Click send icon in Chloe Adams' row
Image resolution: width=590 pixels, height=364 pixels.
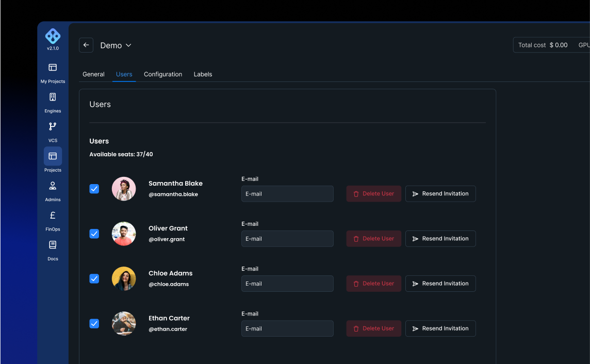pyautogui.click(x=415, y=284)
